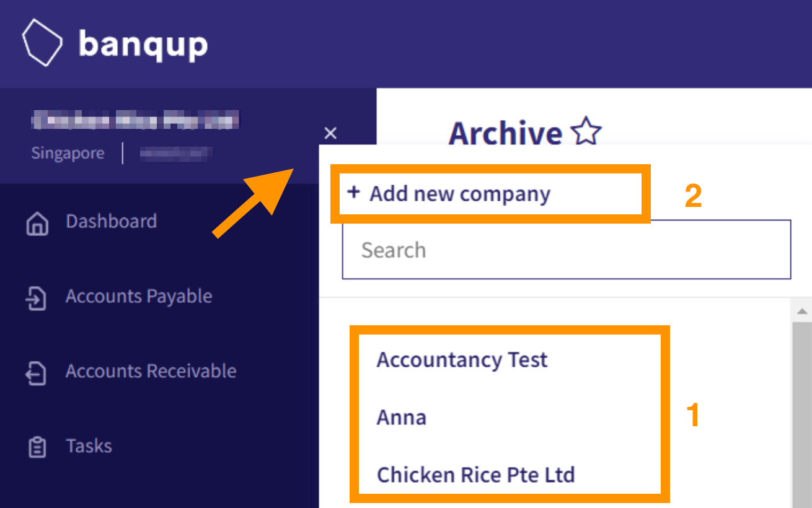Viewport: 812px width, 508px height.
Task: Open the Dashboard house icon
Action: pyautogui.click(x=37, y=224)
